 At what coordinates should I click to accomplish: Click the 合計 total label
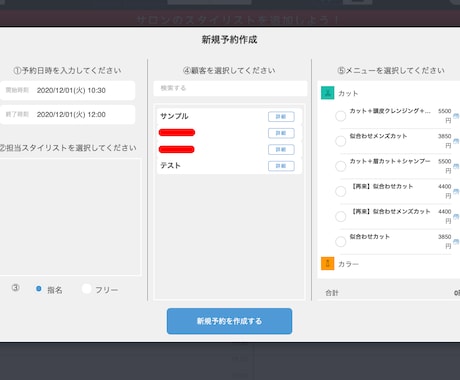(x=332, y=293)
